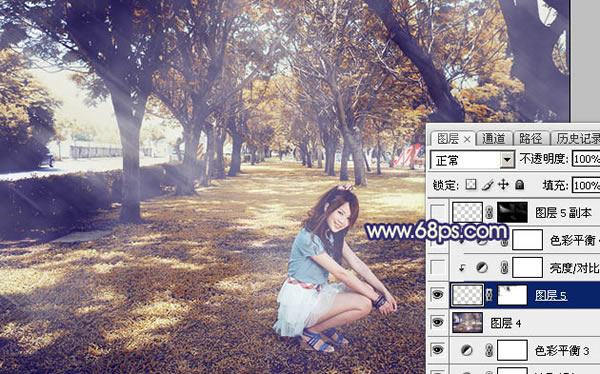
Task: Hide the 图层 4 layer
Action: tap(438, 322)
